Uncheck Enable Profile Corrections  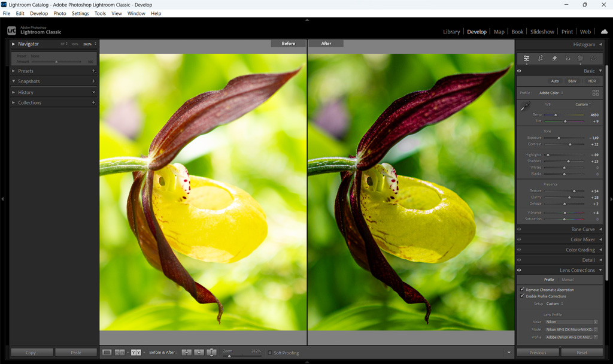coord(522,296)
